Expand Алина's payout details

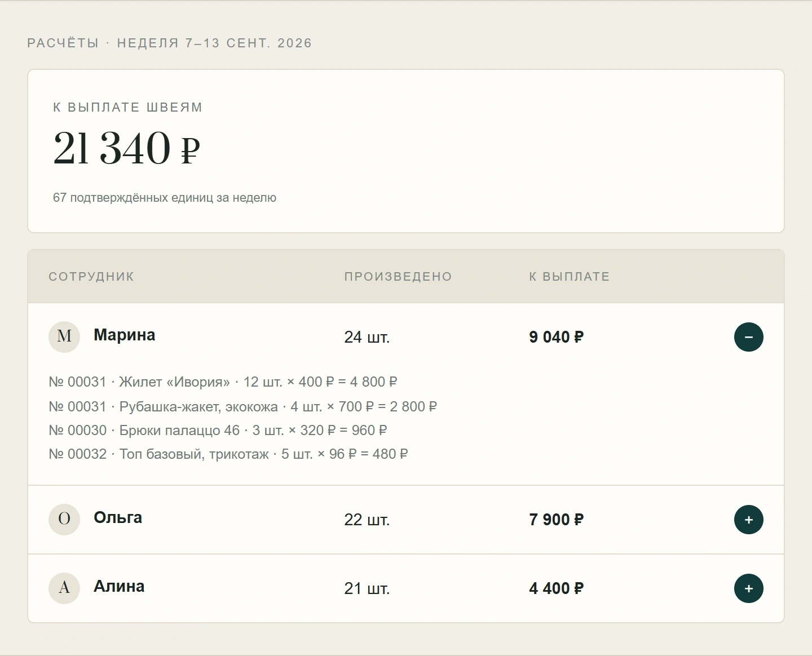(x=748, y=588)
